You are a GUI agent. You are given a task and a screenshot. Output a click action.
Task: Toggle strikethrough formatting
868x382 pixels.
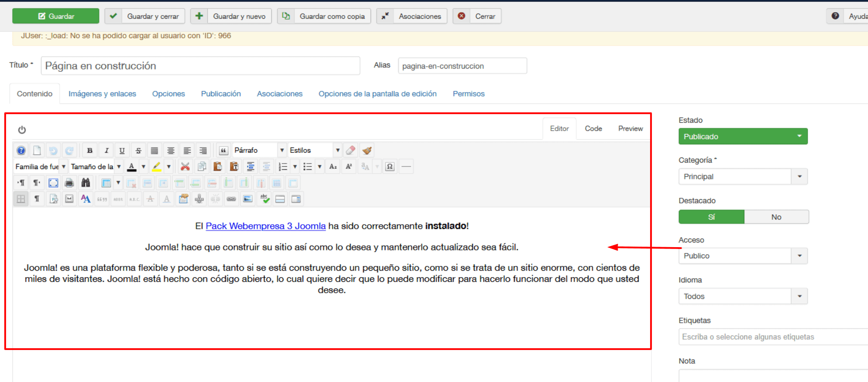pos(138,150)
